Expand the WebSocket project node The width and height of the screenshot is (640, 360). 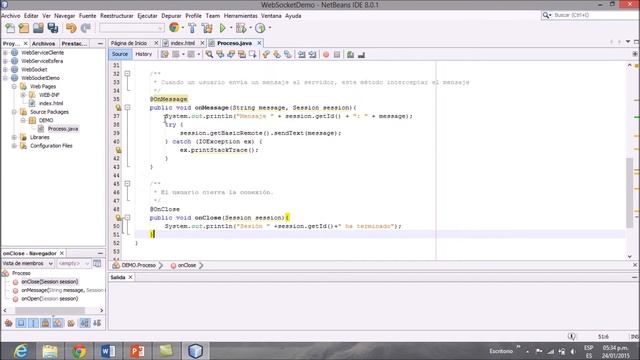5,69
